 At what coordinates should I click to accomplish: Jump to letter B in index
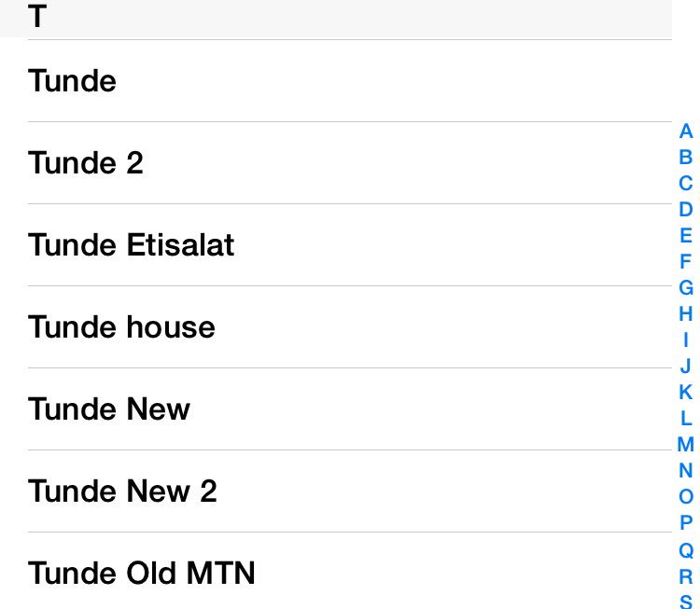[686, 158]
